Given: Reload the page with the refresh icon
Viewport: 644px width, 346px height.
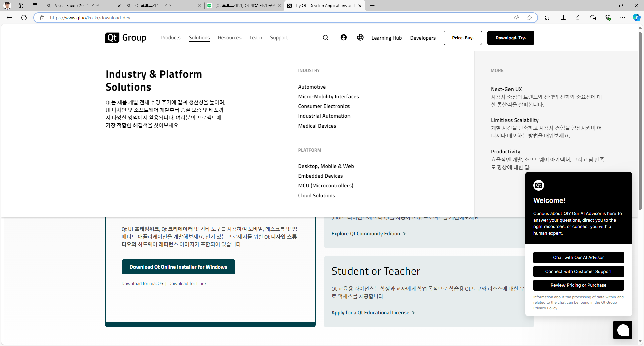Looking at the screenshot, I should pyautogui.click(x=24, y=18).
